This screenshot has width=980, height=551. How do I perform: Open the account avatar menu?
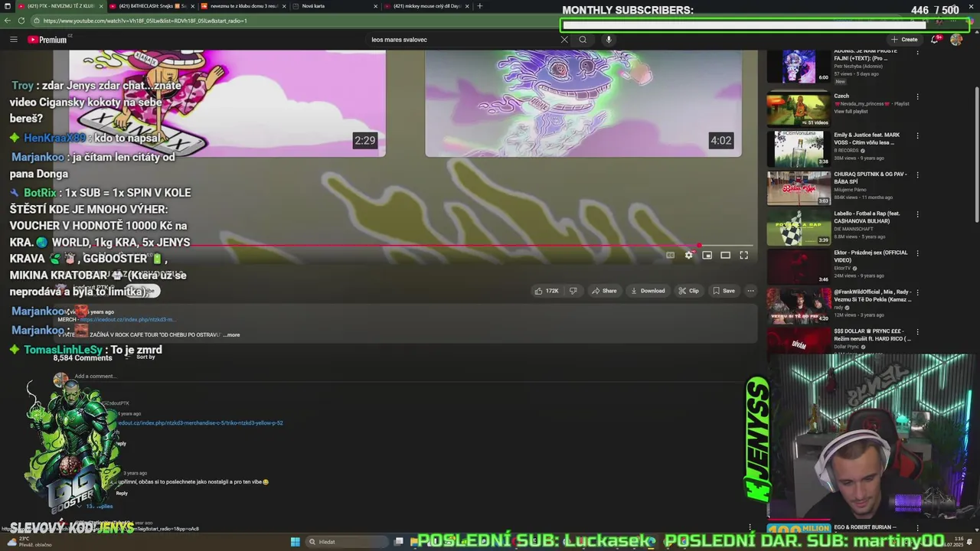coord(956,40)
